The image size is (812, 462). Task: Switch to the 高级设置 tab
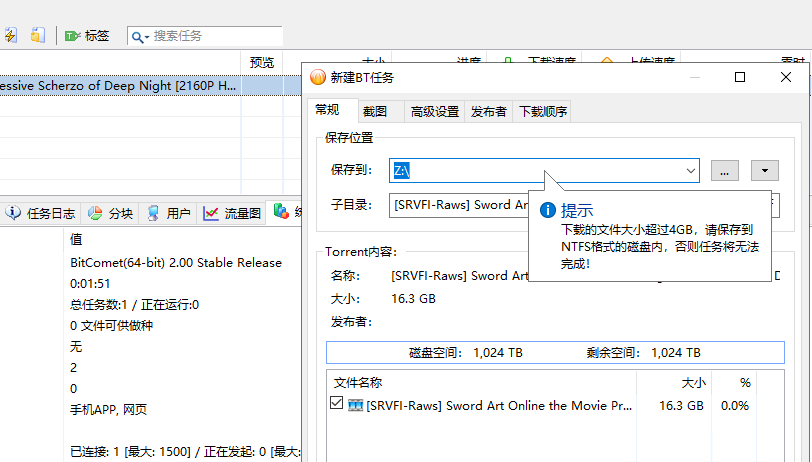[x=435, y=111]
